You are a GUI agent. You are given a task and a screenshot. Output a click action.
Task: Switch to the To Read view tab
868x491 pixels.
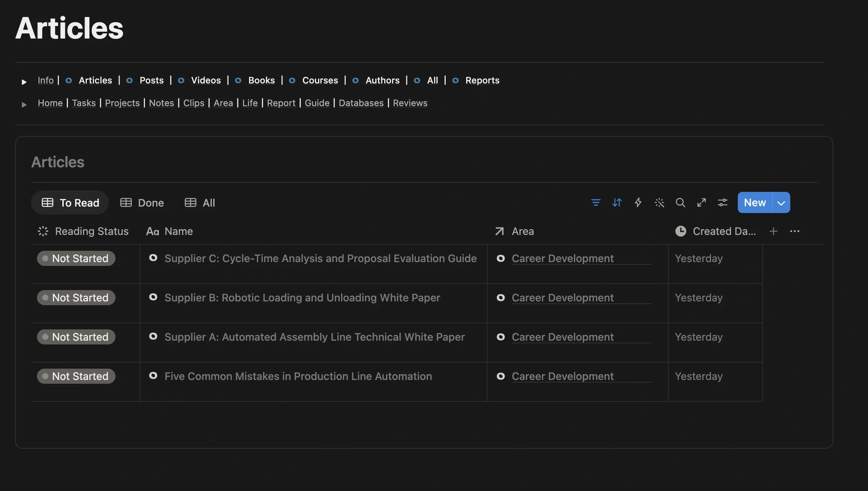click(x=70, y=202)
